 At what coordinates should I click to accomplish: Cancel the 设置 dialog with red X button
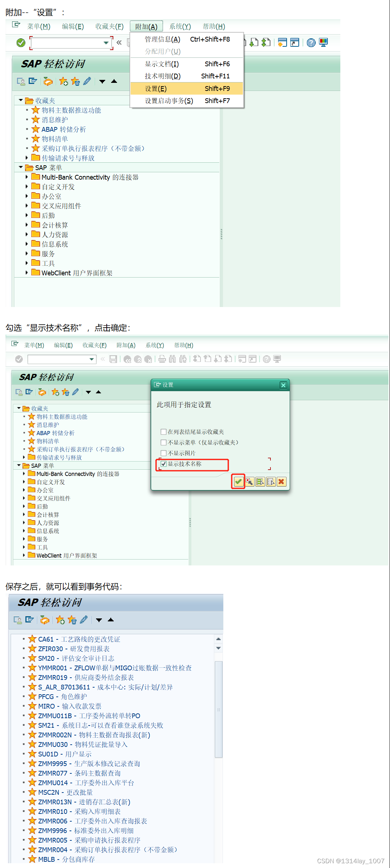click(x=281, y=481)
